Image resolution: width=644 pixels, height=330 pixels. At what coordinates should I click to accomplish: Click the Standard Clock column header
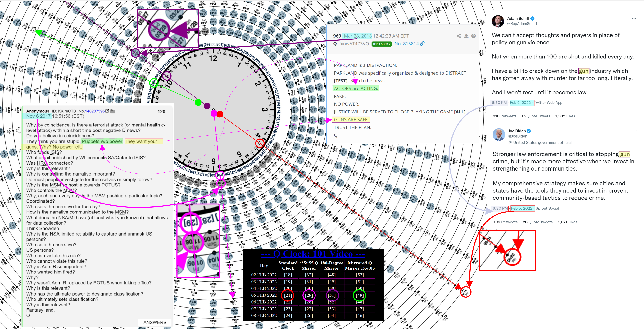coord(288,265)
